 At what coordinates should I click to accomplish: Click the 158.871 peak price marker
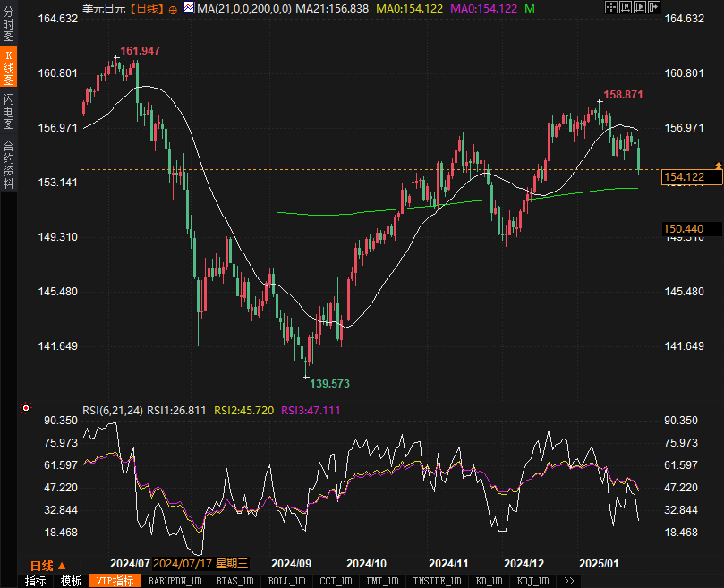tap(623, 94)
